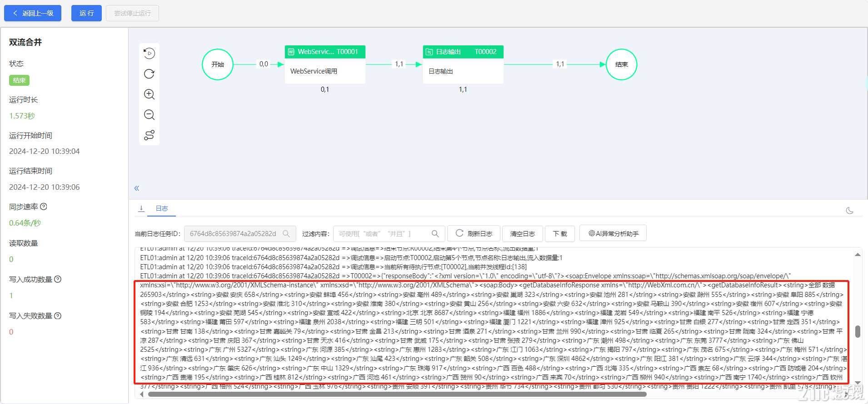The height and width of the screenshot is (404, 868).
Task: Click the help icon beside 写入成功数量
Action: pos(58,279)
